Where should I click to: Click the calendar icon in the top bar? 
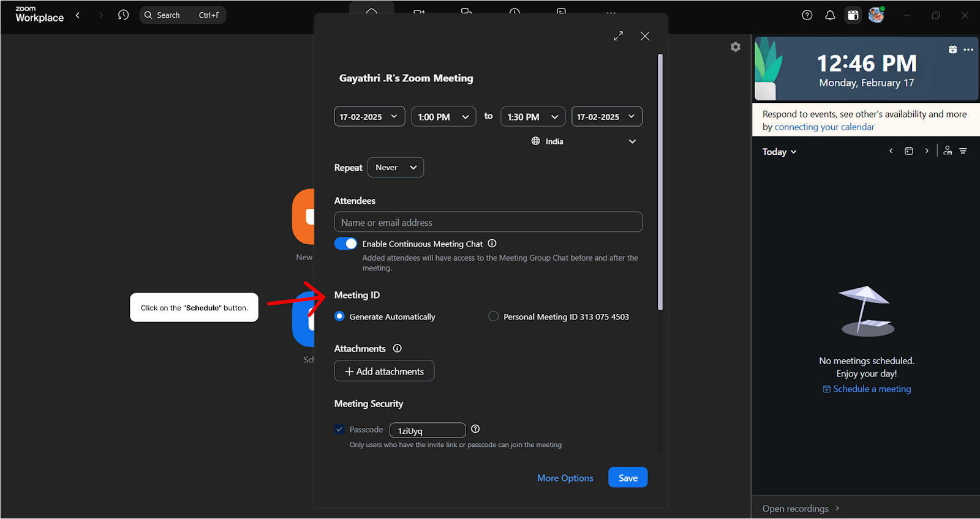[x=853, y=15]
